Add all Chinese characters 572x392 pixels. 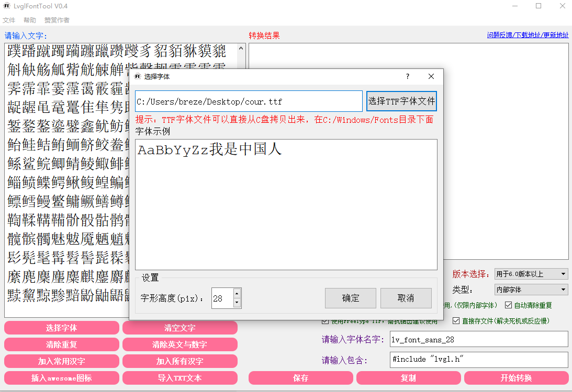tap(180, 361)
